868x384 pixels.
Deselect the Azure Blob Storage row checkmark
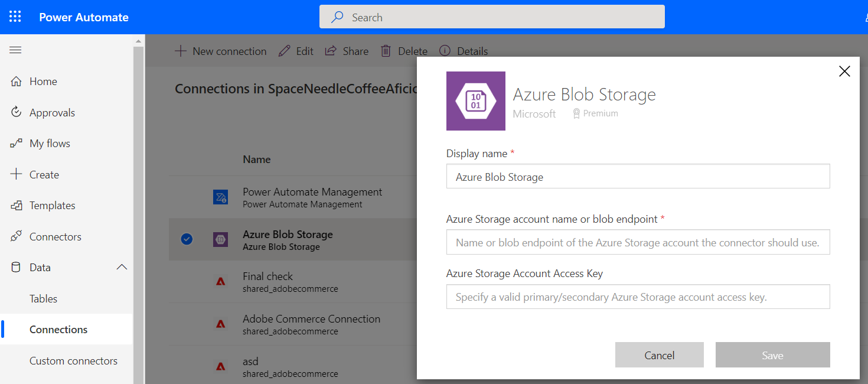[187, 239]
